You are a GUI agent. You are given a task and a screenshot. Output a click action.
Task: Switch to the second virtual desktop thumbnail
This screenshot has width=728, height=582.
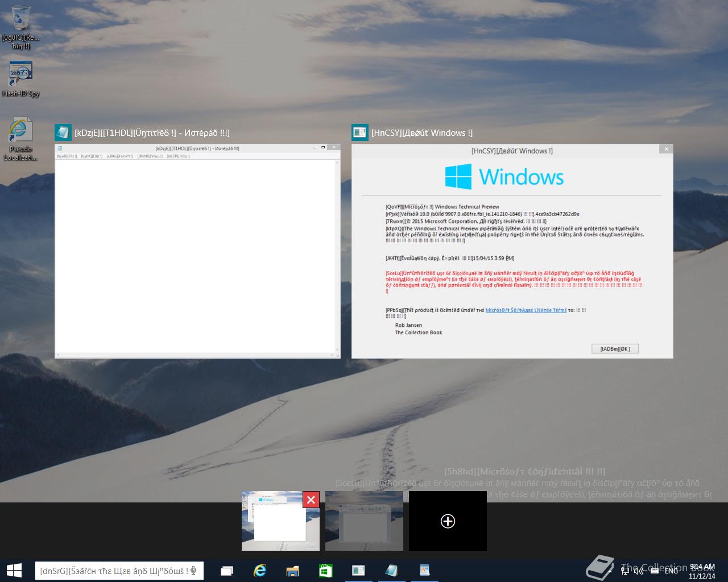coord(364,521)
